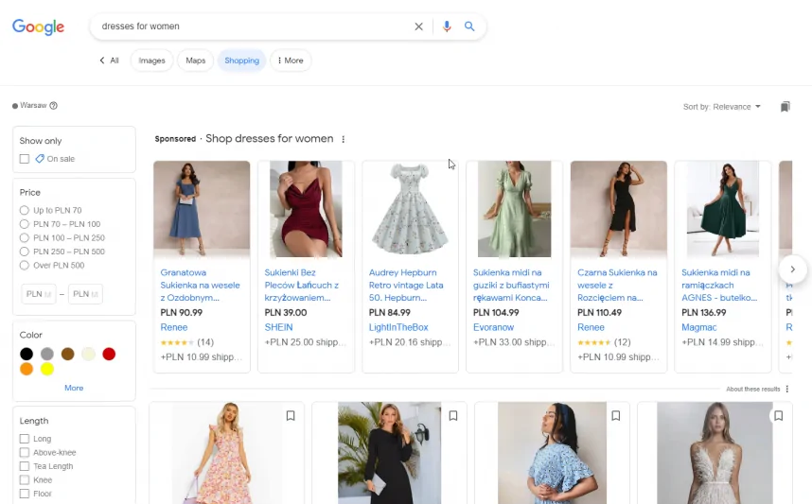
Task: Open rating stars for Granatowa Sukienka
Action: pos(177,342)
